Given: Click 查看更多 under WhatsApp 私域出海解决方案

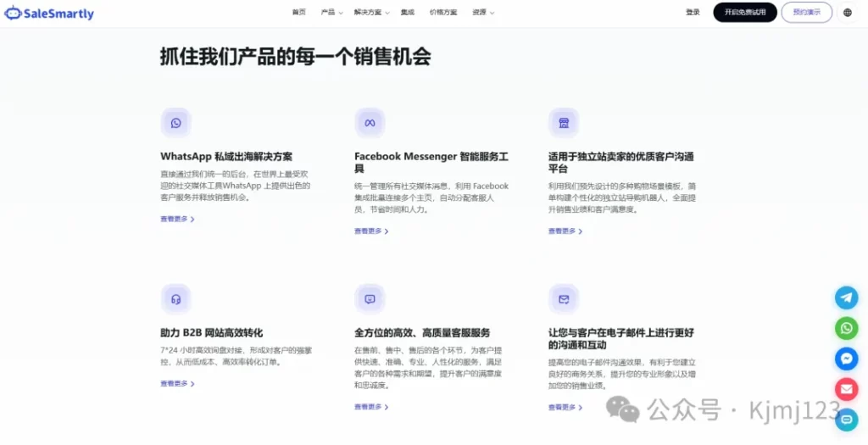Looking at the screenshot, I should coord(178,220).
